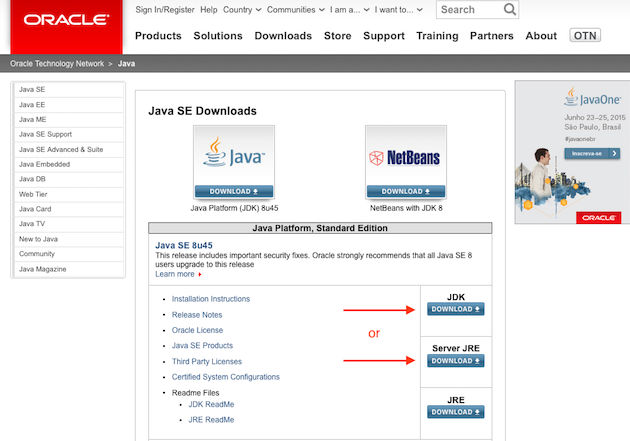
Task: Open the "I am a..." dropdown
Action: coord(376,10)
